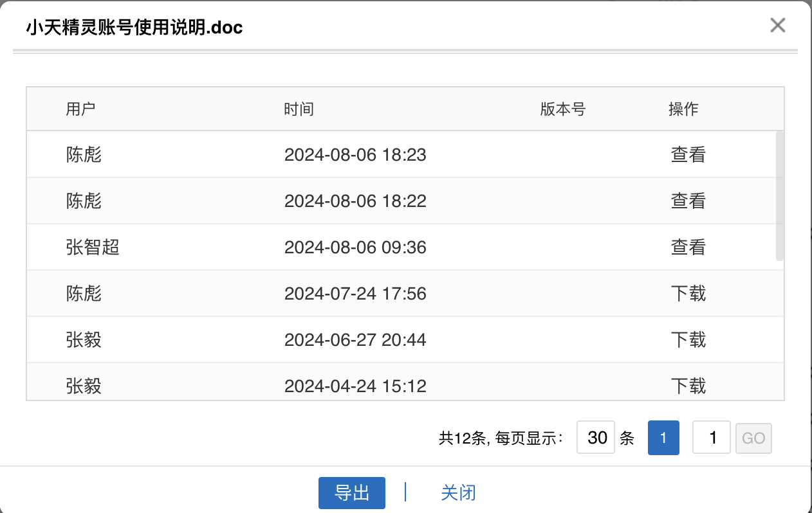Select page 1 pagination button
This screenshot has height=513, width=812.
663,438
